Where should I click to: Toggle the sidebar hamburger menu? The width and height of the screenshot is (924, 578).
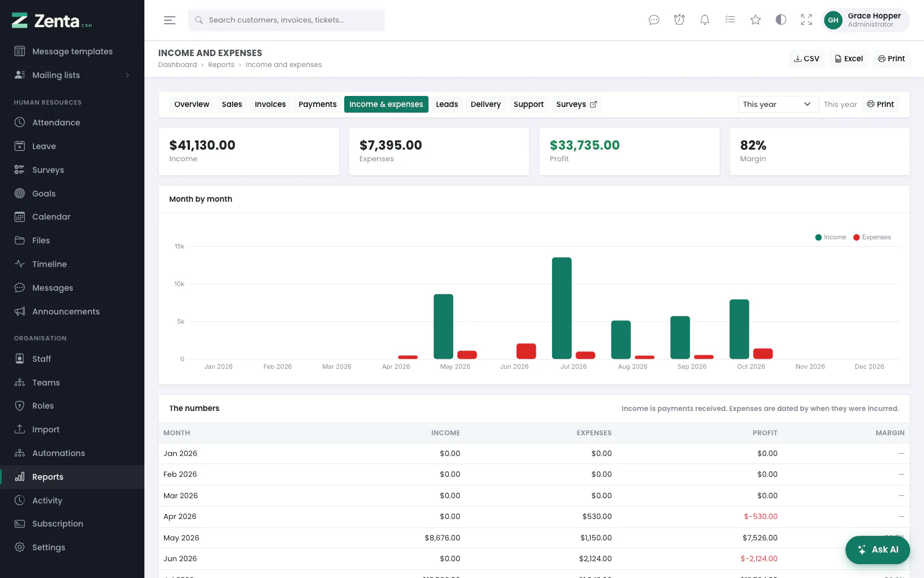[169, 20]
